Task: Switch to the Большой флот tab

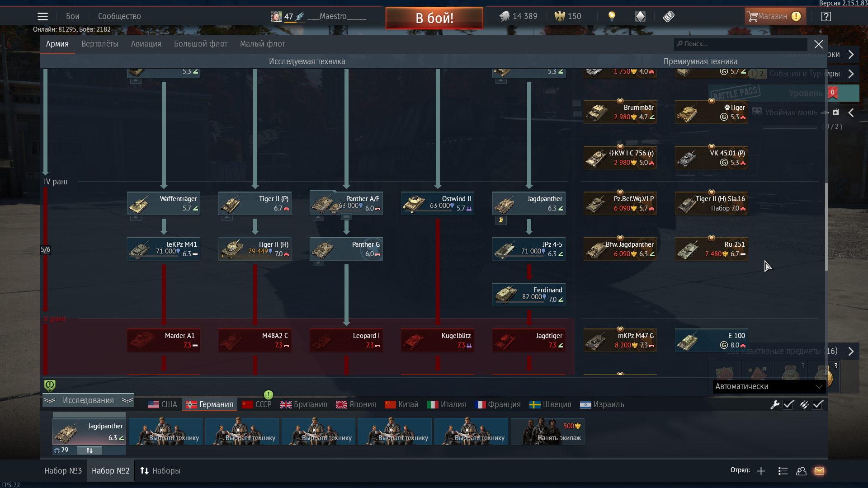Action: tap(201, 44)
